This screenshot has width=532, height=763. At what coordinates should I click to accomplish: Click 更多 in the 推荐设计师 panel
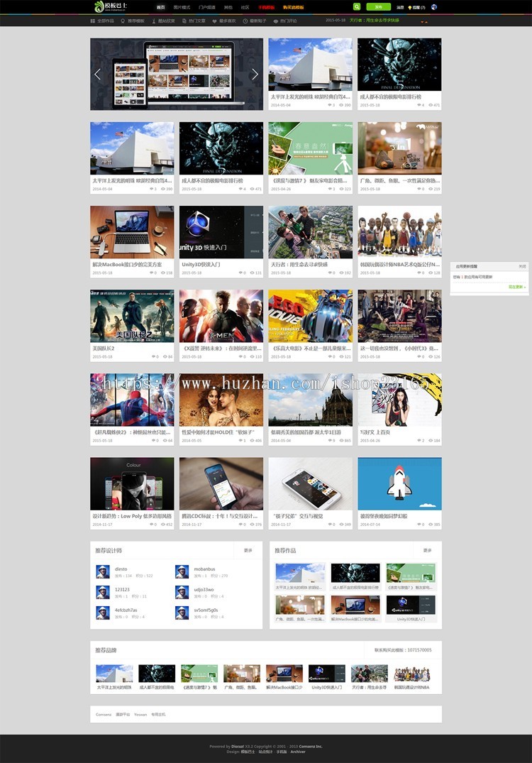248,550
